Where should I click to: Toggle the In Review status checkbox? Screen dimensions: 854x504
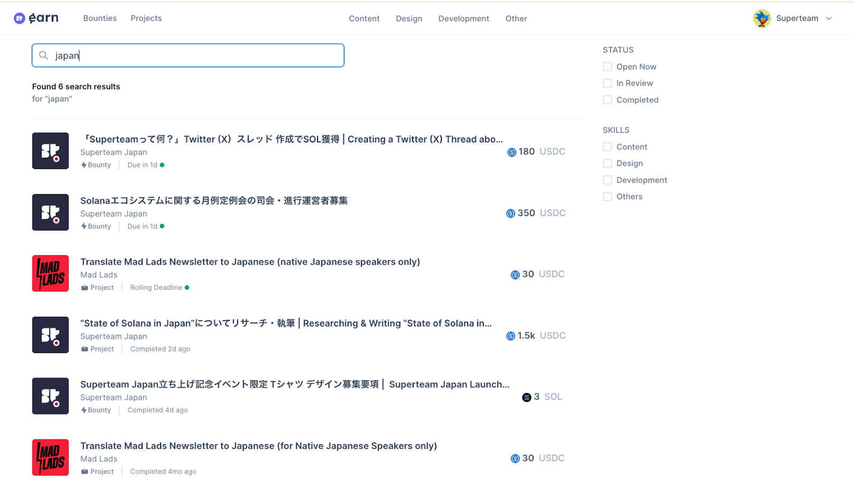(x=607, y=83)
